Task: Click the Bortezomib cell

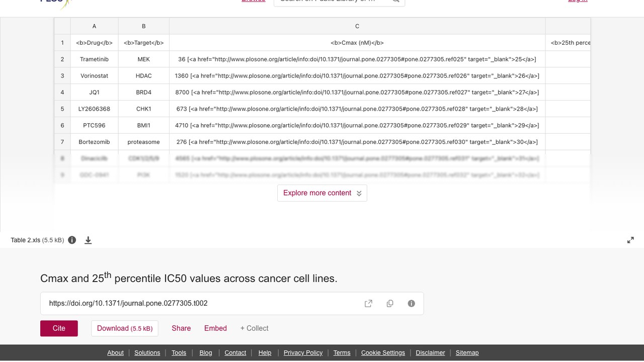Action: (x=94, y=142)
